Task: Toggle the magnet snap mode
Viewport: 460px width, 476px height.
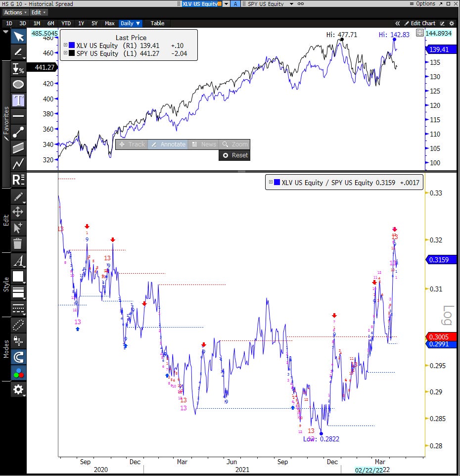Action: tap(18, 357)
